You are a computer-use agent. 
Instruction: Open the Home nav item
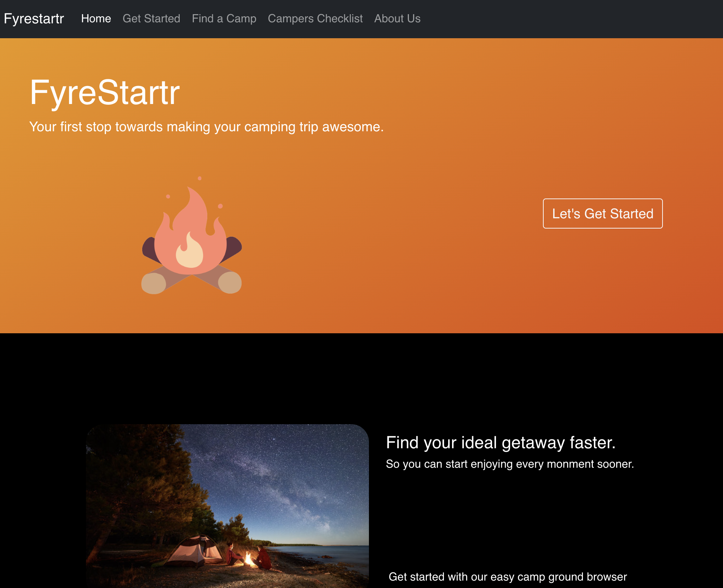tap(96, 19)
